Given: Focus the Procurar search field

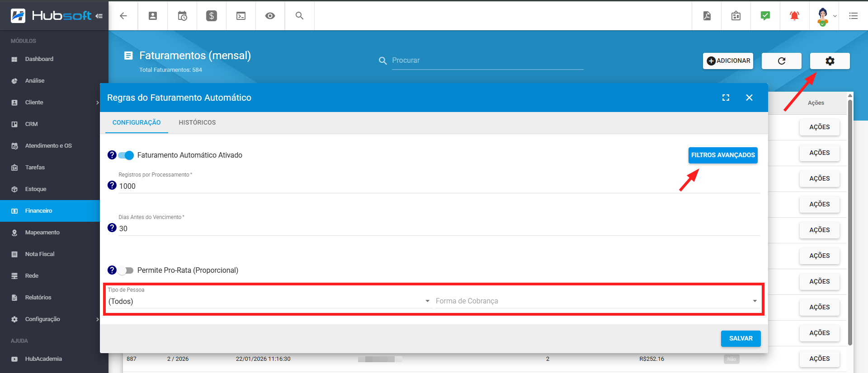Looking at the screenshot, I should coord(487,61).
